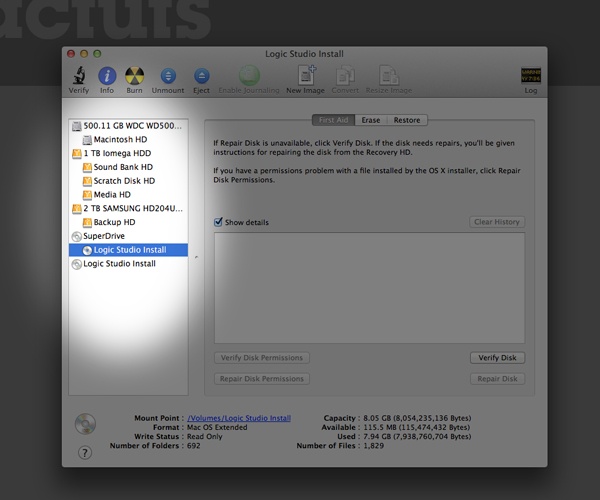The height and width of the screenshot is (500, 600).
Task: Click the Unmount toolbar icon
Action: 168,76
